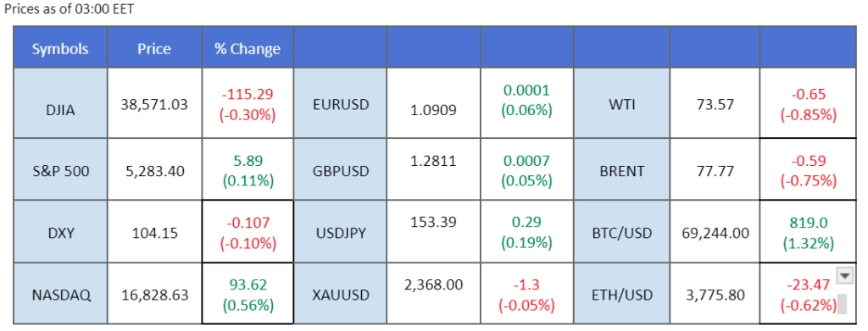Screen dimensions: 868x331
Task: Select the BTC/USD symbol cell
Action: coord(621,233)
